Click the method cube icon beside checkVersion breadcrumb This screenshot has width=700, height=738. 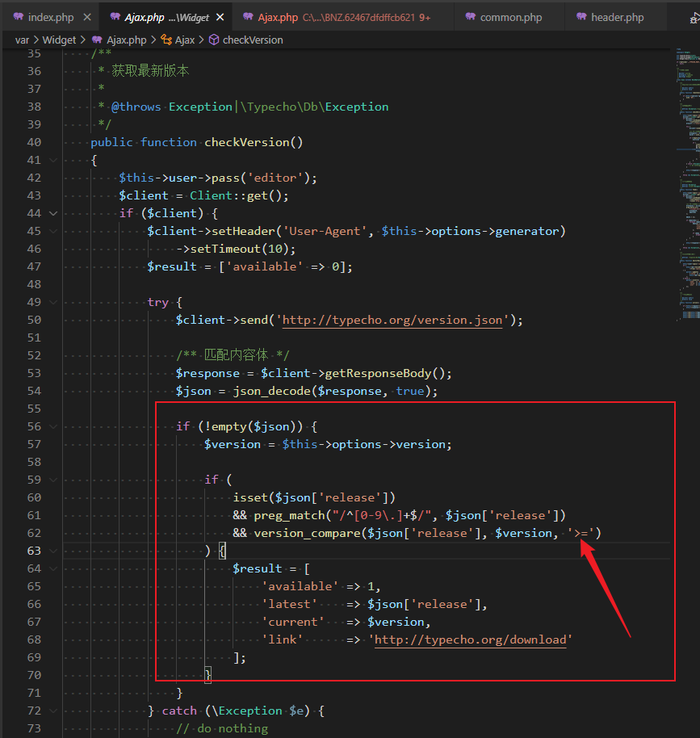pos(214,40)
